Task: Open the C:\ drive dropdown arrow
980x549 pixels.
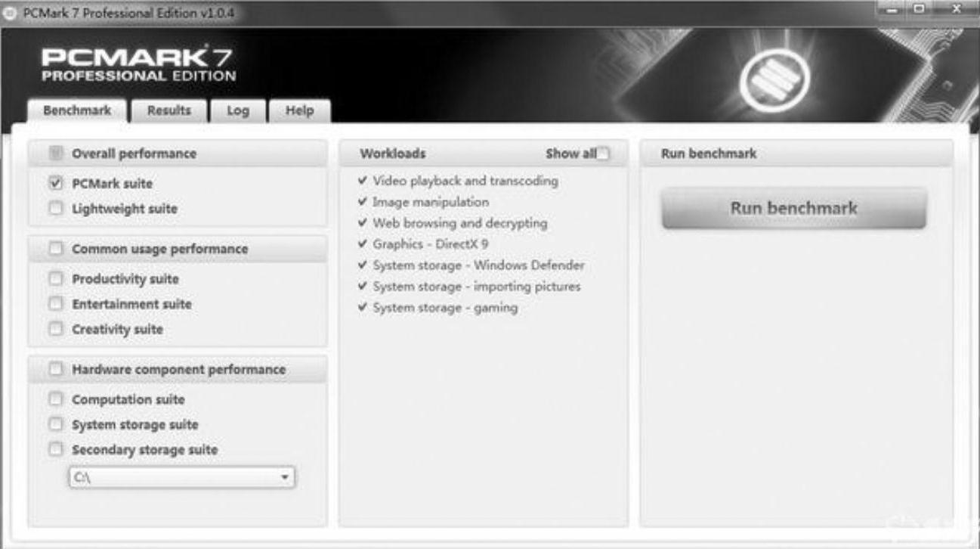Action: [x=284, y=478]
